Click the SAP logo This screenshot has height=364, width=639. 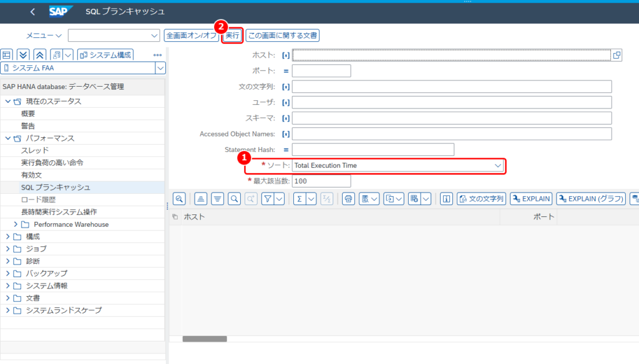pos(61,11)
